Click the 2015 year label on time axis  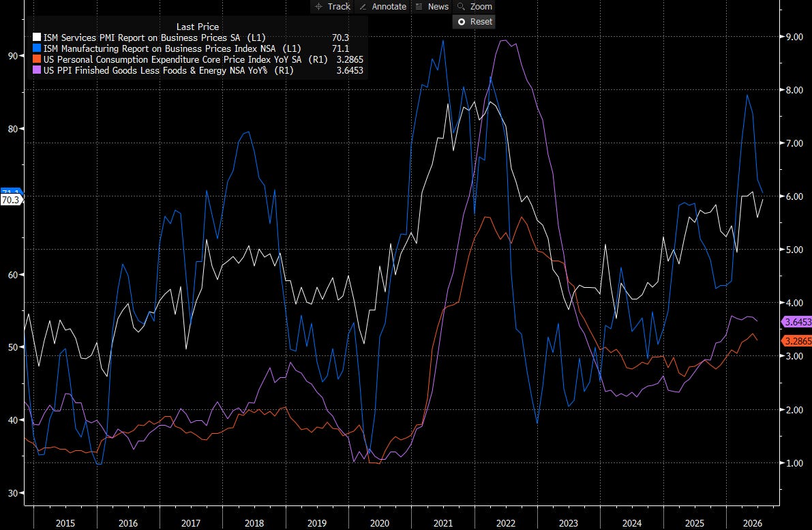click(x=65, y=523)
